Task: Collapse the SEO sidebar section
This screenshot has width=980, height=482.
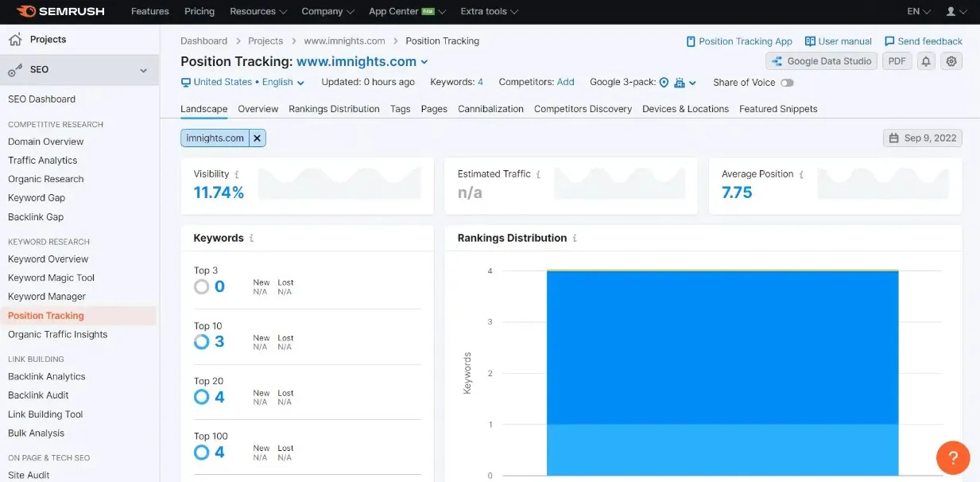Action: 143,70
